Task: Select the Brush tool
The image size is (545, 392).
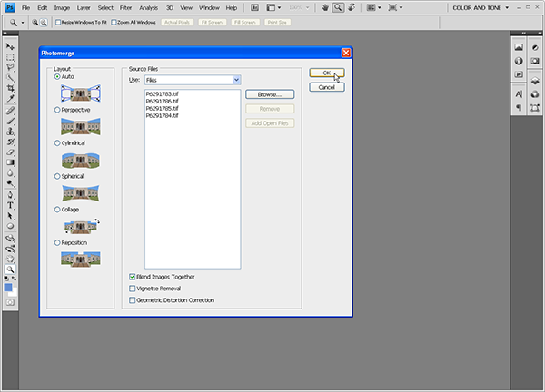Action: (10, 122)
